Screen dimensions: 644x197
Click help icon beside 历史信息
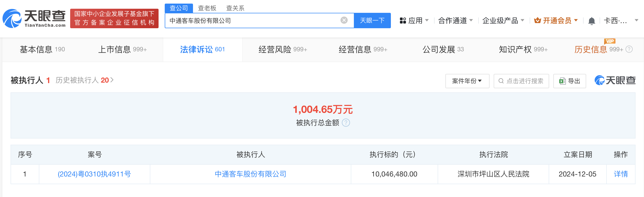click(629, 49)
